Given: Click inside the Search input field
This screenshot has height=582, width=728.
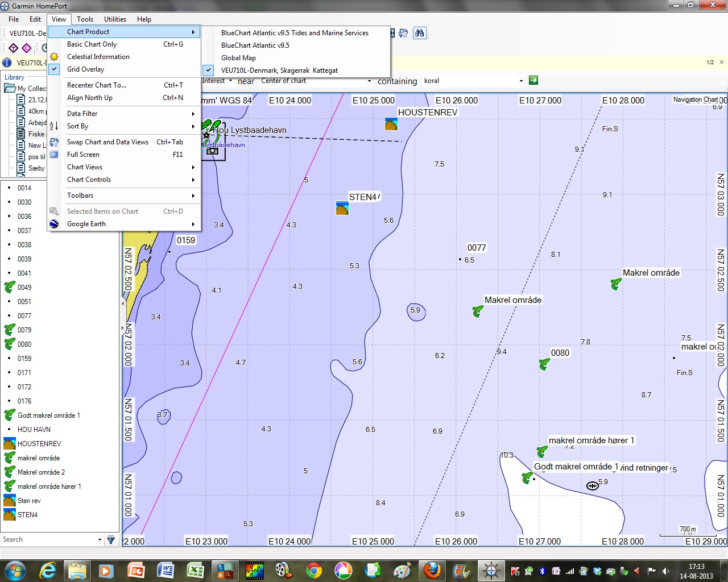Looking at the screenshot, I should pos(49,539).
